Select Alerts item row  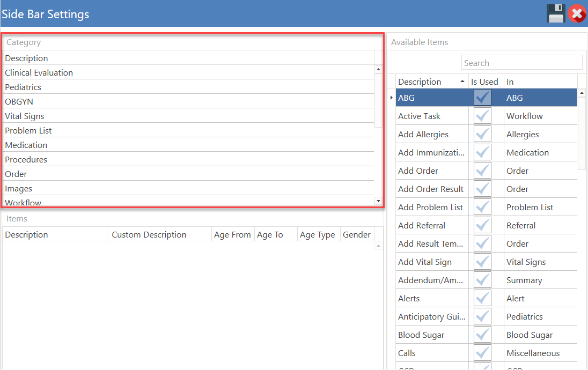tap(487, 298)
